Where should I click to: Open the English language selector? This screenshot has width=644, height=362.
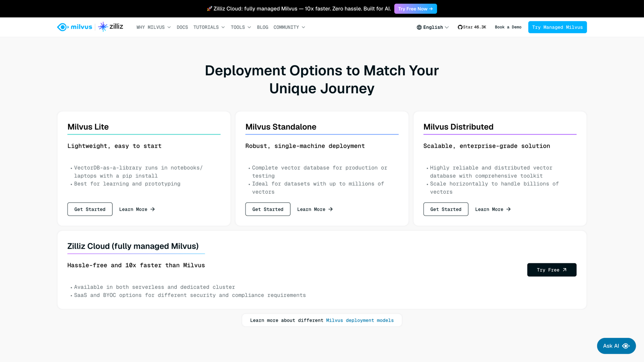[x=433, y=27]
